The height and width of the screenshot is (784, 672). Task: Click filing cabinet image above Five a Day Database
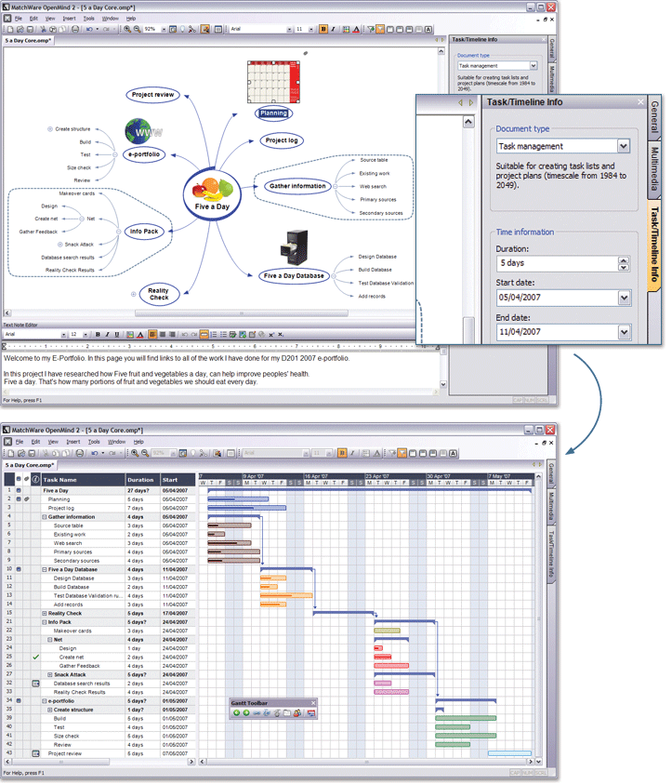click(295, 247)
